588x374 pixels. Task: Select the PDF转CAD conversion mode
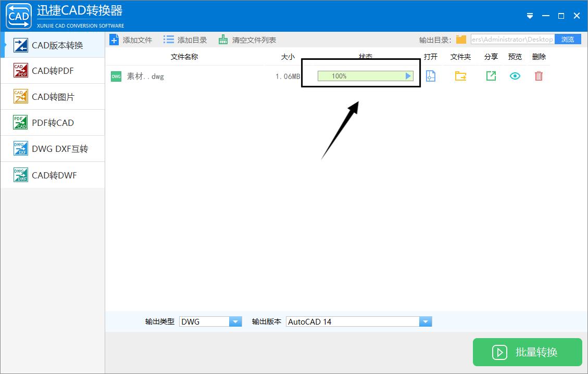click(52, 122)
